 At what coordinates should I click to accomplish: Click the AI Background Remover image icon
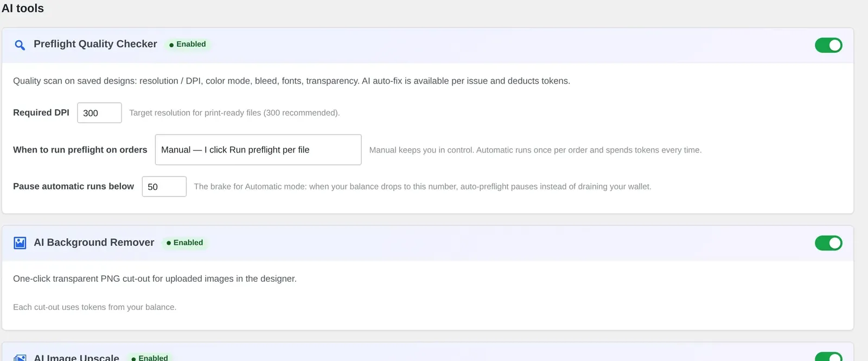(20, 243)
